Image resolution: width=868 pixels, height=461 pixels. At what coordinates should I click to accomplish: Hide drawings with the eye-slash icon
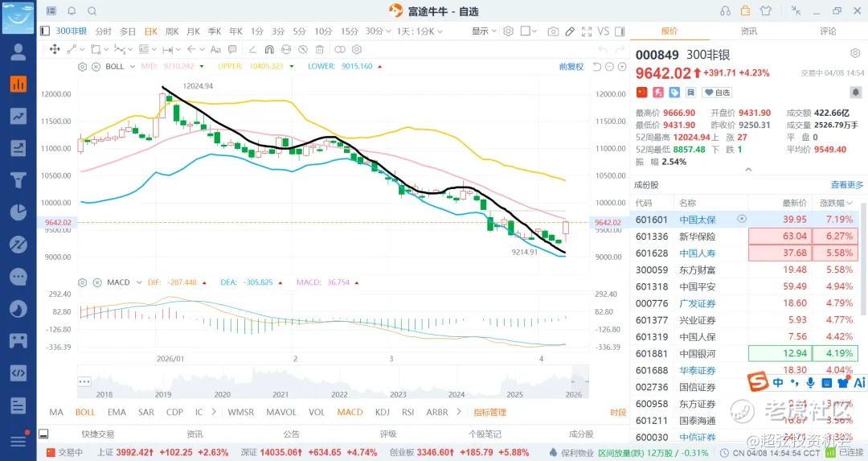[303, 49]
